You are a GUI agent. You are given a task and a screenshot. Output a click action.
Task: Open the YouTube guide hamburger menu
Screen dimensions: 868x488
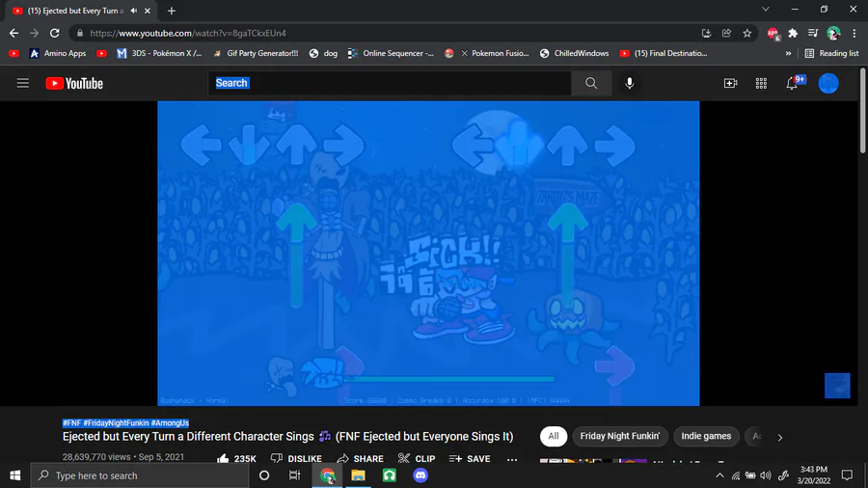[23, 83]
